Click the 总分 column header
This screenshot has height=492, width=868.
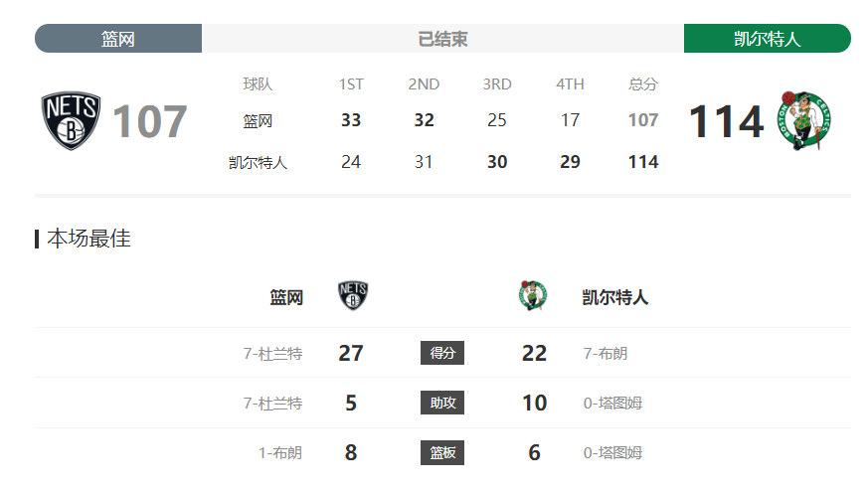pyautogui.click(x=642, y=84)
